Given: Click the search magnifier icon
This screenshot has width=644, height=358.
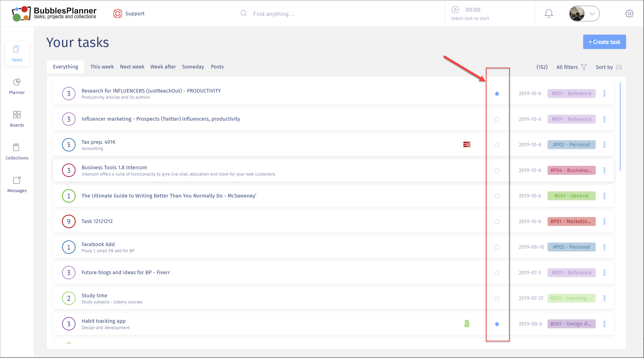Looking at the screenshot, I should pyautogui.click(x=244, y=14).
